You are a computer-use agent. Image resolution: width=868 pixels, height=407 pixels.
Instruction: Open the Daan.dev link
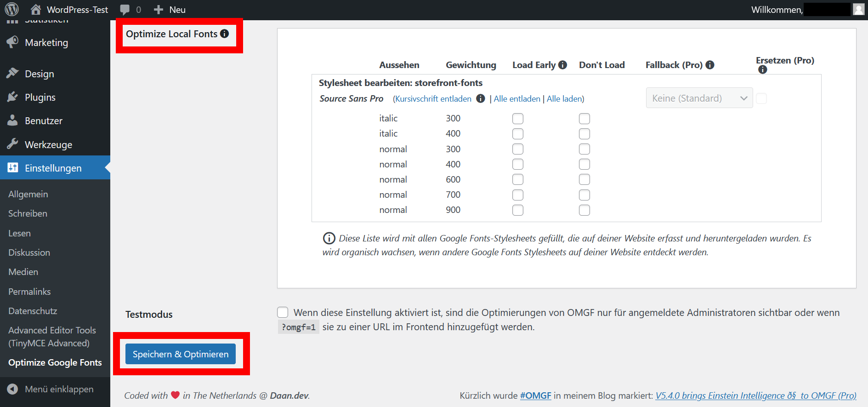click(289, 396)
